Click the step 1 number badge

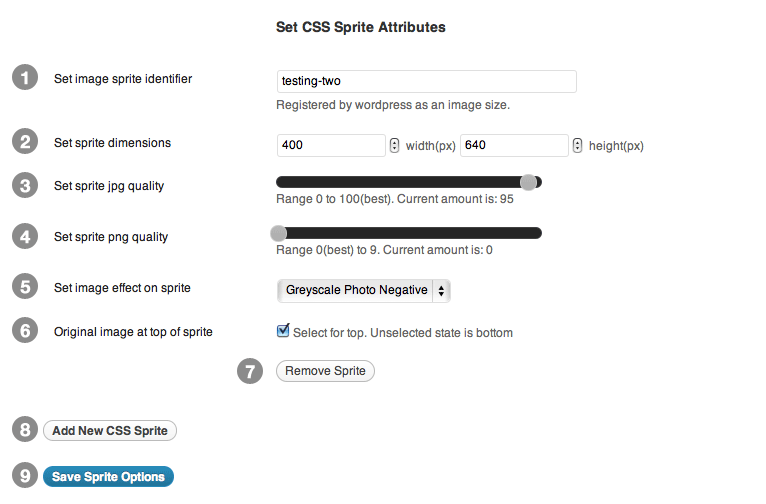25,79
